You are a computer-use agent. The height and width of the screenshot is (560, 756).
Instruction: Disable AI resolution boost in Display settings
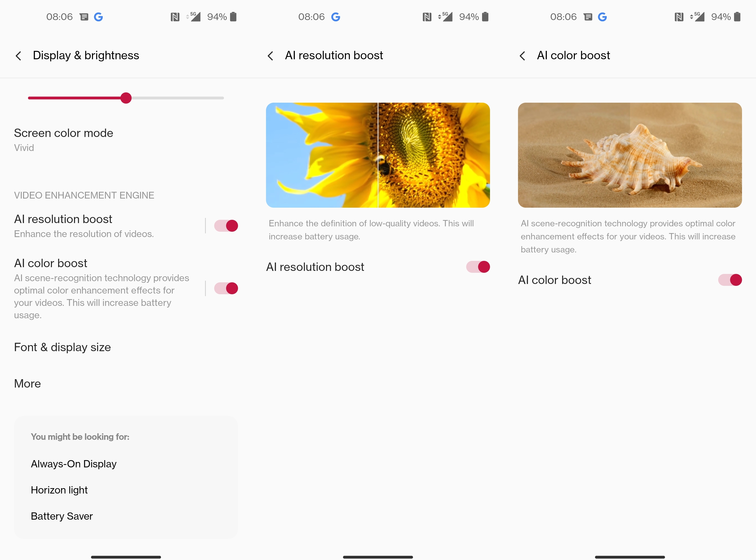point(226,226)
